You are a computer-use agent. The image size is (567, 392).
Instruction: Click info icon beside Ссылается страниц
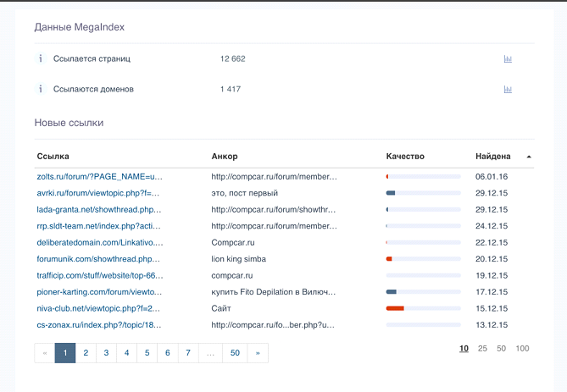click(40, 58)
